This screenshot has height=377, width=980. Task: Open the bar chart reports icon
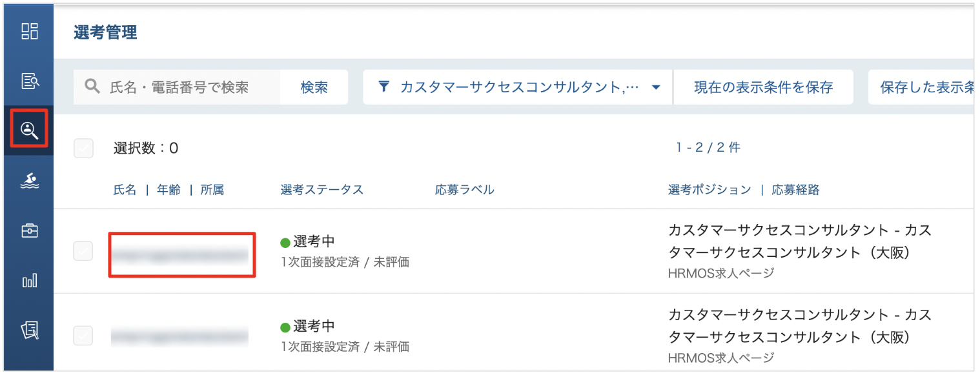(x=30, y=280)
